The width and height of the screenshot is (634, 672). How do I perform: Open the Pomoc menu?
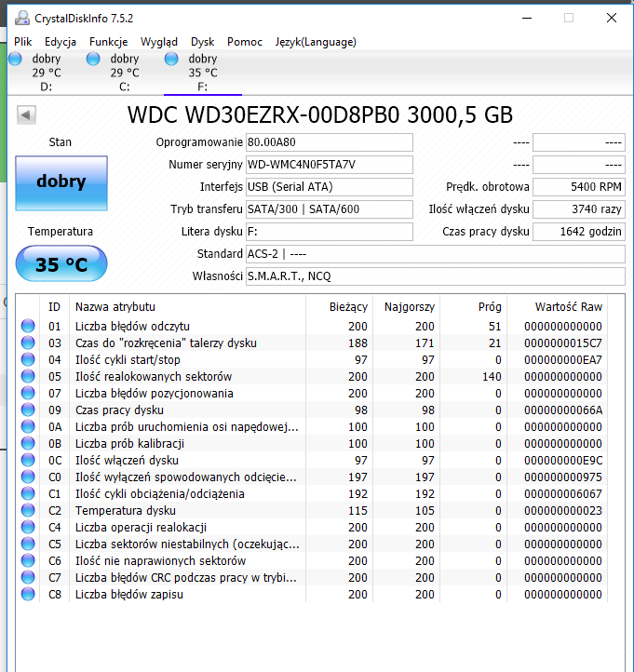click(x=244, y=42)
